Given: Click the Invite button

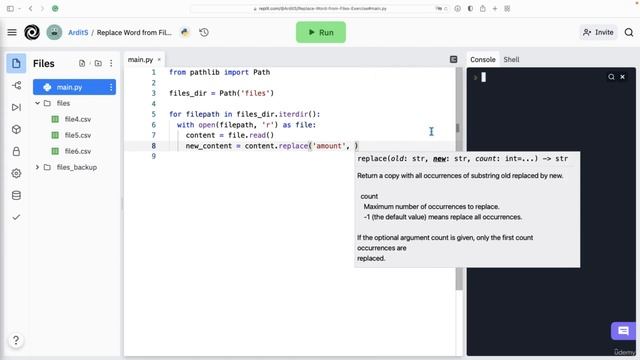Looking at the screenshot, I should click(598, 32).
